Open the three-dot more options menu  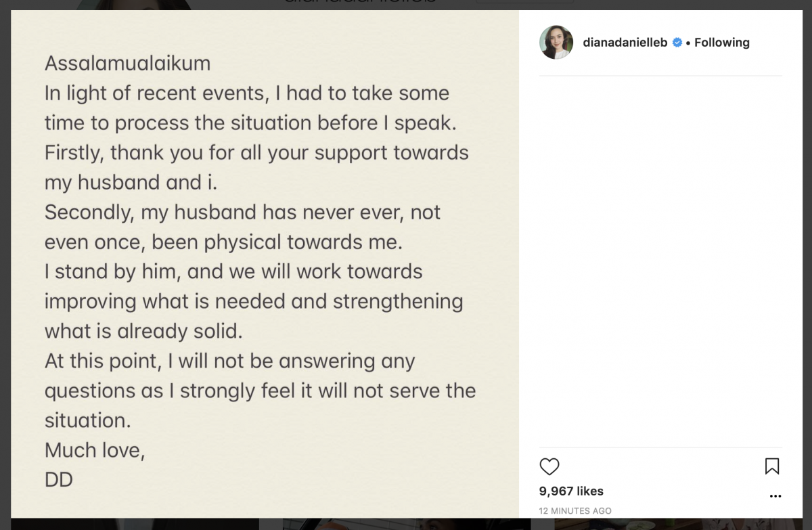[x=775, y=496]
